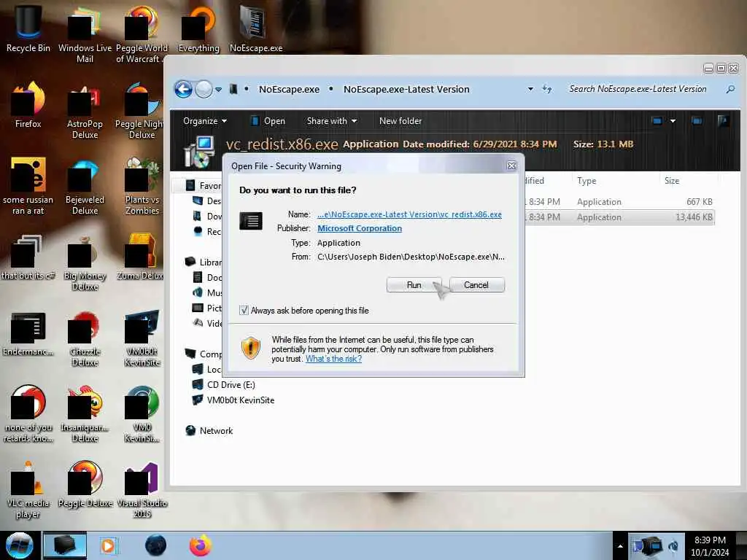The height and width of the screenshot is (560, 747).
Task: Click the Explorer Forward navigation arrow
Action: (204, 89)
